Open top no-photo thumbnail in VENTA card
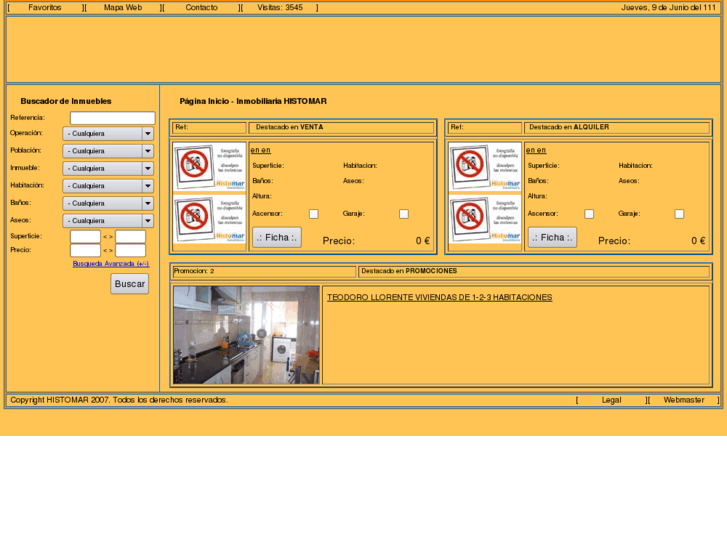This screenshot has height=545, width=727. pyautogui.click(x=210, y=167)
